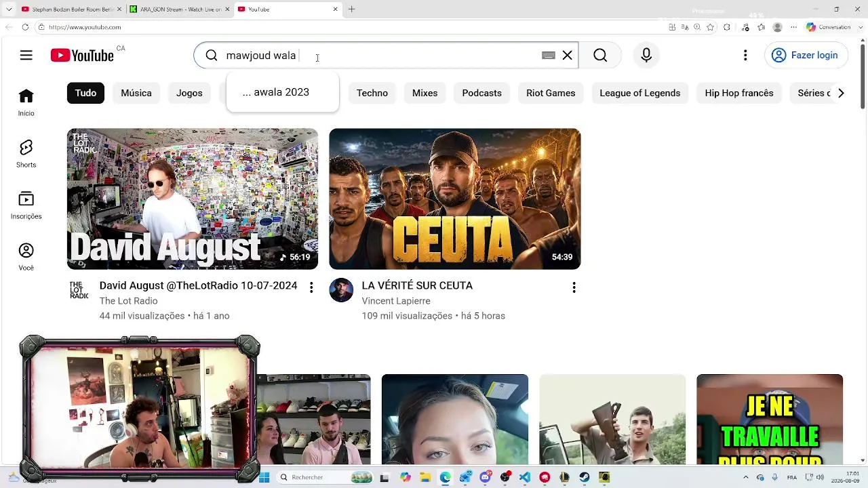
Task: Show more filter chips with right arrow
Action: coord(841,93)
